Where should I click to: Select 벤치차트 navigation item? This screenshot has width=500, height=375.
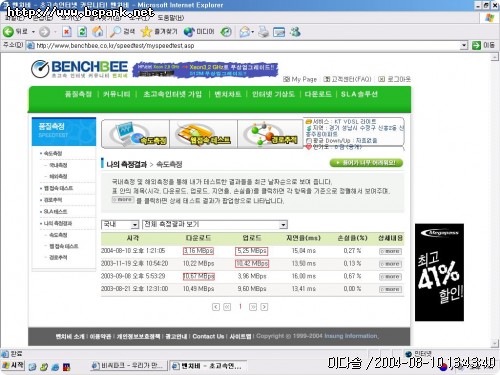(x=228, y=94)
